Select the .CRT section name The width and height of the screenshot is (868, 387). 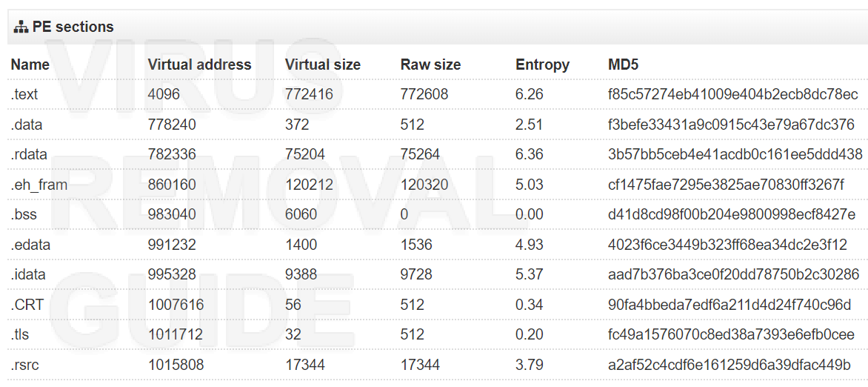26,305
